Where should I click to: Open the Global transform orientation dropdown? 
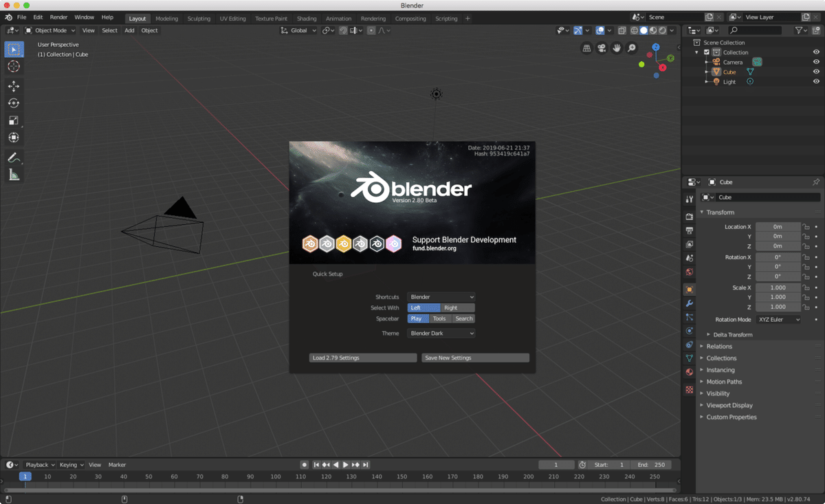pos(298,30)
